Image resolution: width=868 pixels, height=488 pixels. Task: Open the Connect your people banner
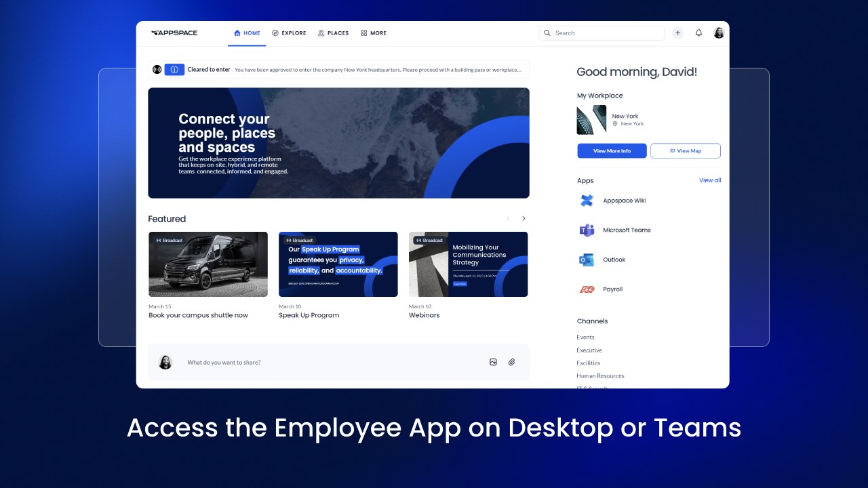[x=338, y=143]
